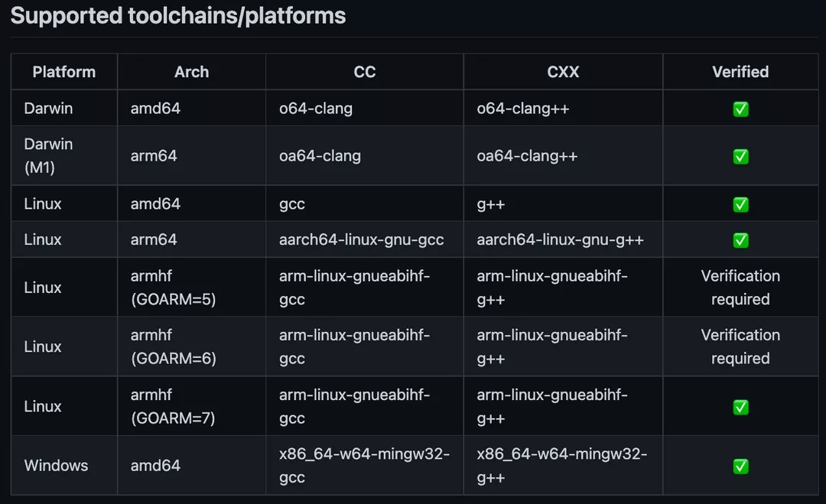Click the verified checkmark in the Windows row
Image resolution: width=826 pixels, height=504 pixels.
[x=740, y=466]
